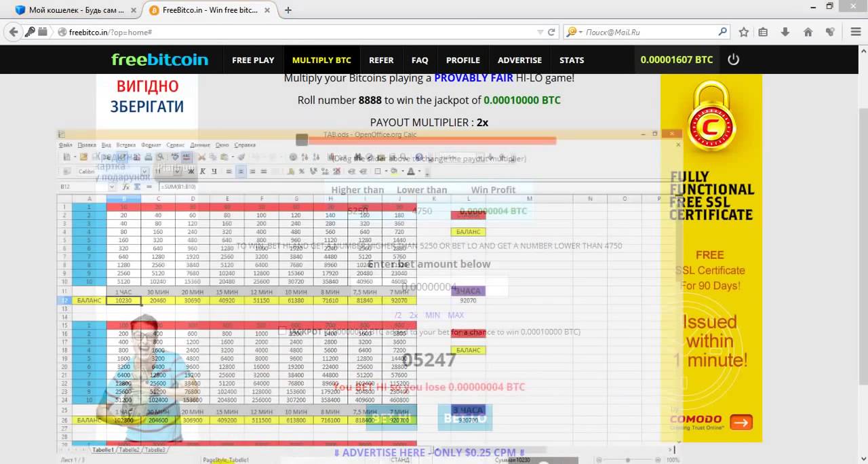868x464 pixels.
Task: Align cell text left in Calc
Action: tap(229, 171)
